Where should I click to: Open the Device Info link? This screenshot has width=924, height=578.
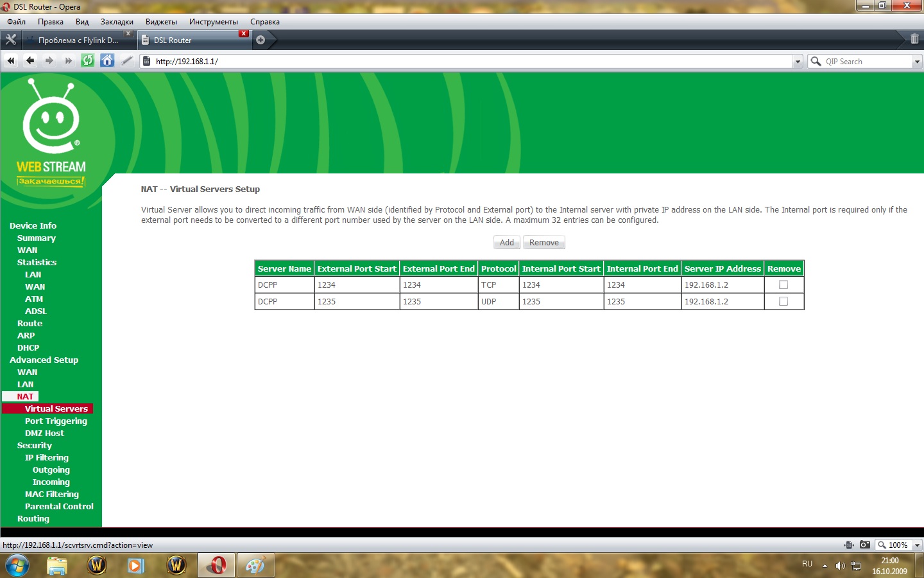point(33,226)
